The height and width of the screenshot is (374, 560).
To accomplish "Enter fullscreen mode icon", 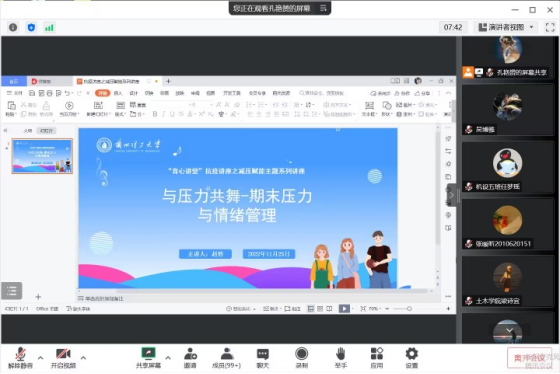I will click(x=550, y=27).
